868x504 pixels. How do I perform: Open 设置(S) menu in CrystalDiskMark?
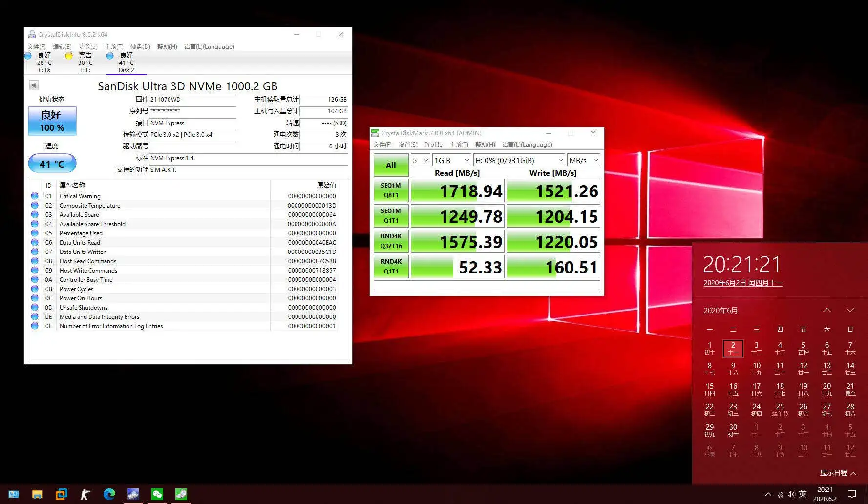click(408, 145)
